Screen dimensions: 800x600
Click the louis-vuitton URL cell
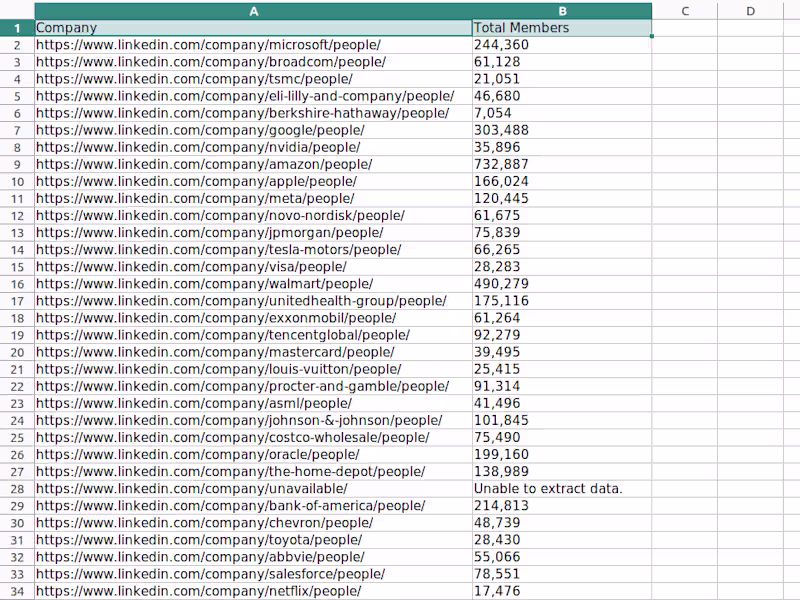tap(254, 369)
